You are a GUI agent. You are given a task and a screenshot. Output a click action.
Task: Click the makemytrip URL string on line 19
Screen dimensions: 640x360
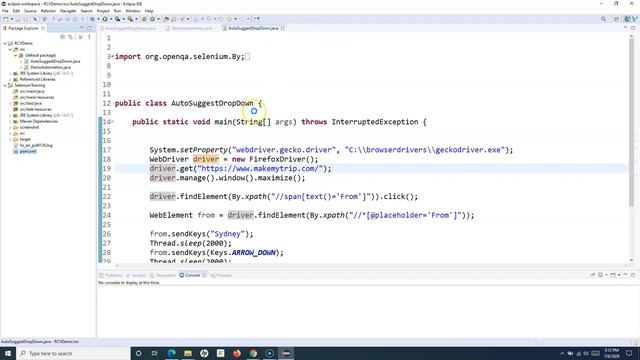[260, 169]
